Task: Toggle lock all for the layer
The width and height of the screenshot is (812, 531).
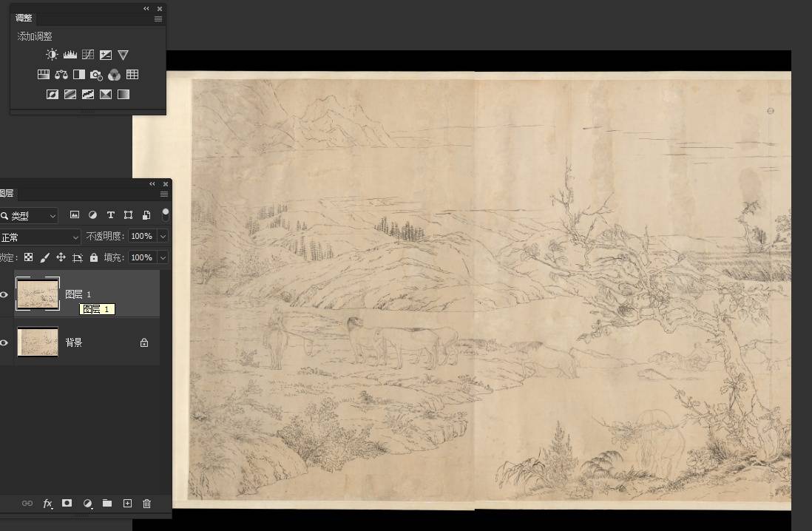Action: 94,257
